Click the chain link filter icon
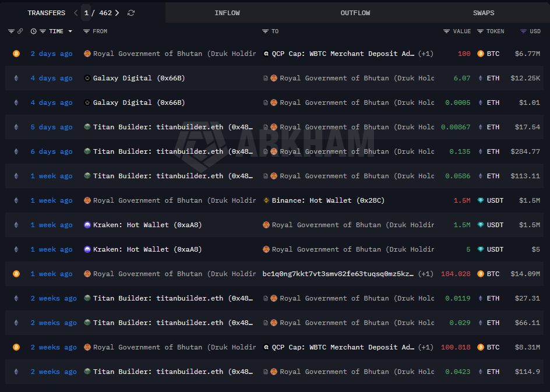The height and width of the screenshot is (392, 550). pyautogui.click(x=20, y=31)
